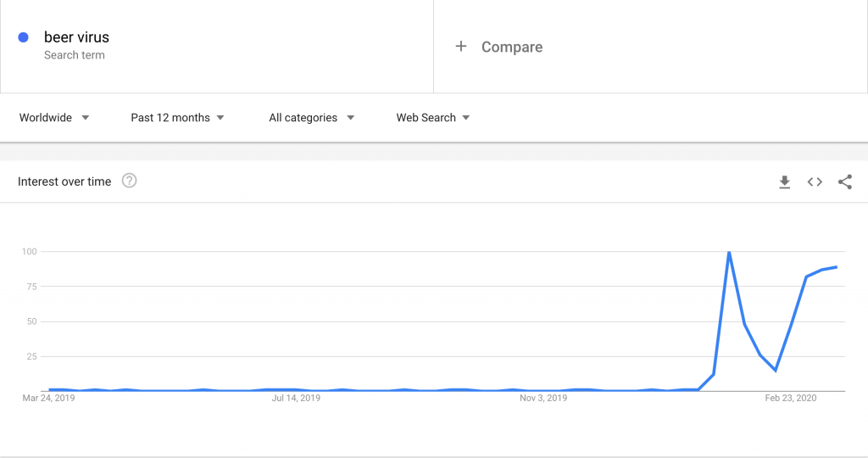This screenshot has width=868, height=458.
Task: Open help for Interest over time
Action: click(x=129, y=181)
